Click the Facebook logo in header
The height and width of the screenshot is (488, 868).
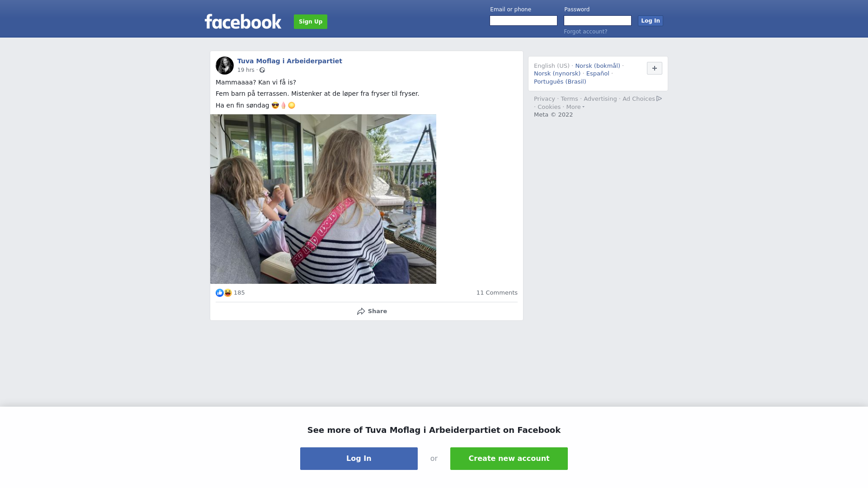(243, 22)
